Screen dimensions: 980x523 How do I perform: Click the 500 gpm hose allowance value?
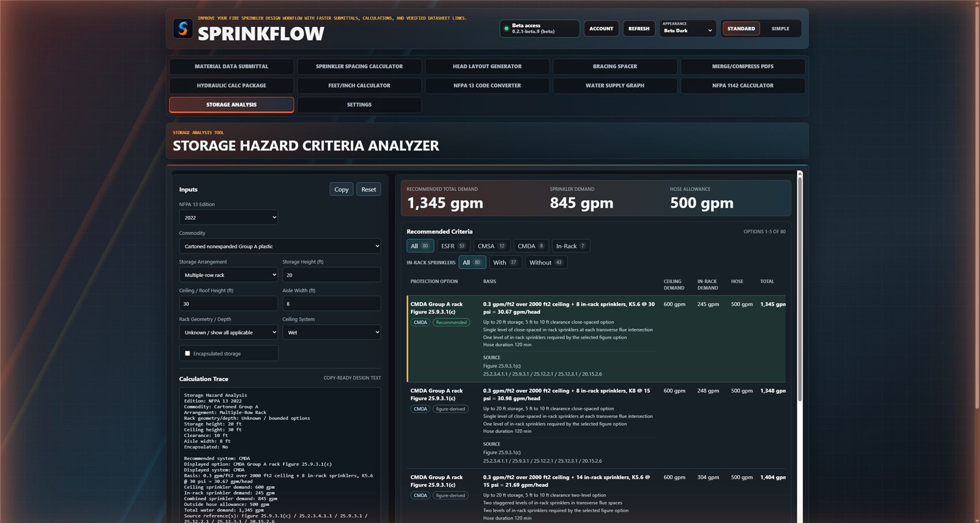[x=702, y=203]
